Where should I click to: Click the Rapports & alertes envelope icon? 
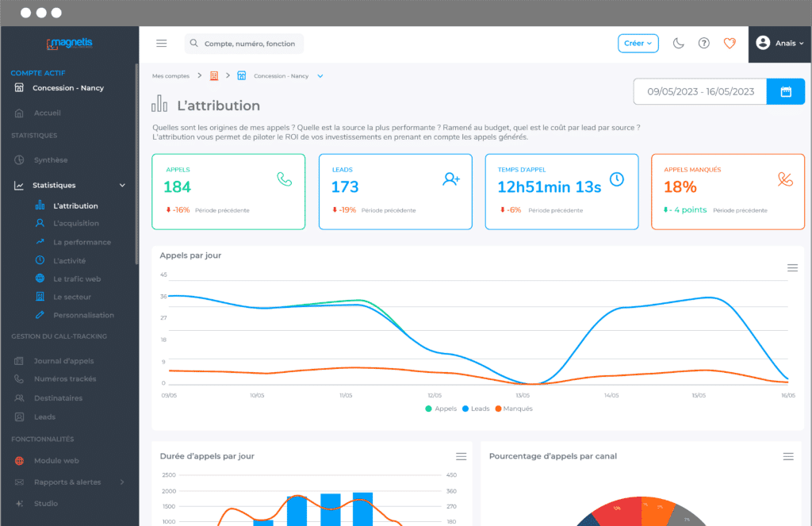[19, 482]
